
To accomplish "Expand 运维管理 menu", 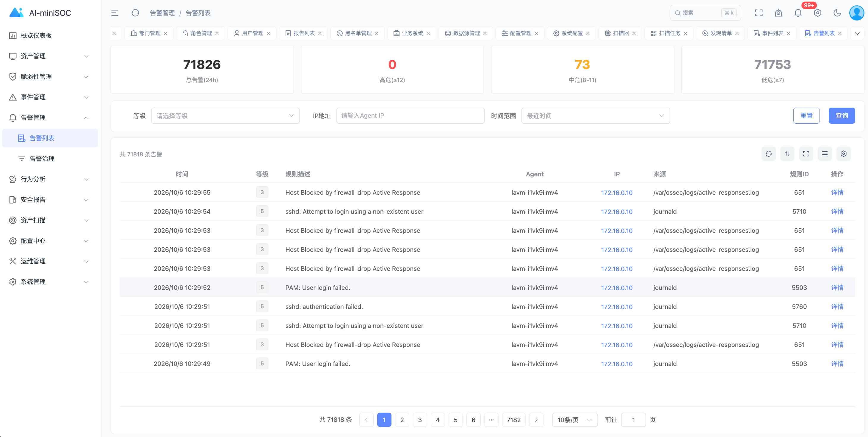I will 50,261.
